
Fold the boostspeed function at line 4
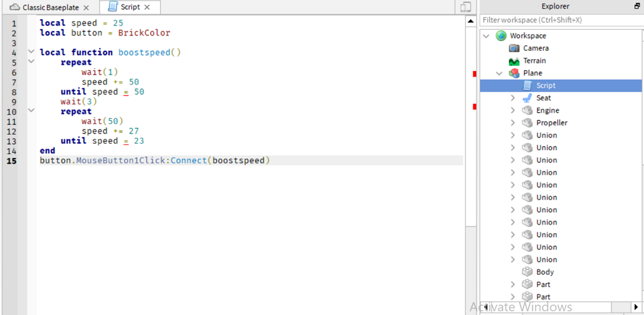(x=31, y=52)
